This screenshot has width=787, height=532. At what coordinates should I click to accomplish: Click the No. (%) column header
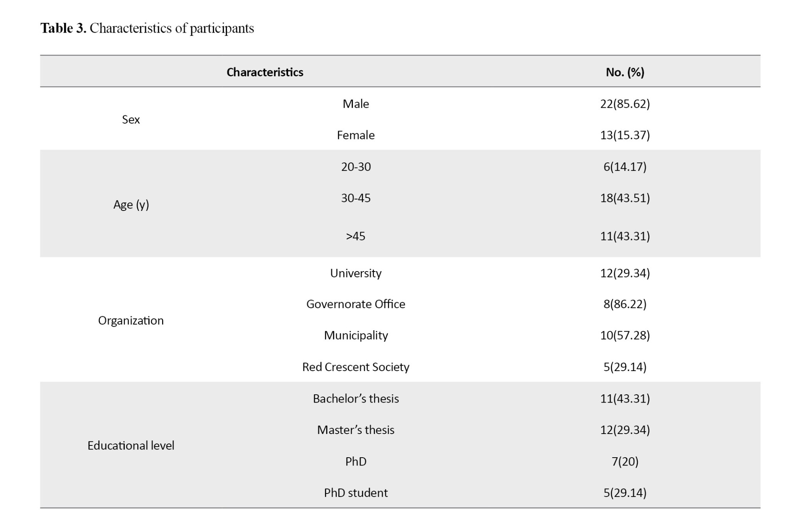tap(625, 72)
